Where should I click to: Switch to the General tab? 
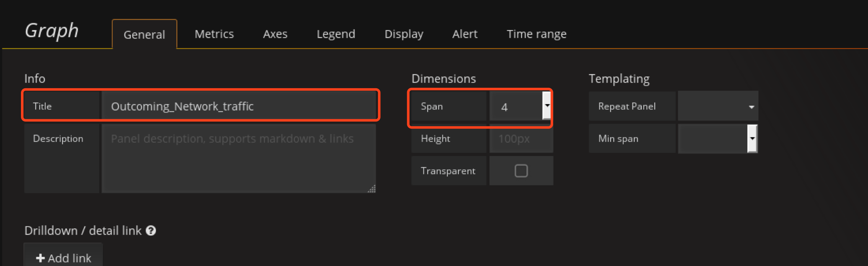click(144, 34)
